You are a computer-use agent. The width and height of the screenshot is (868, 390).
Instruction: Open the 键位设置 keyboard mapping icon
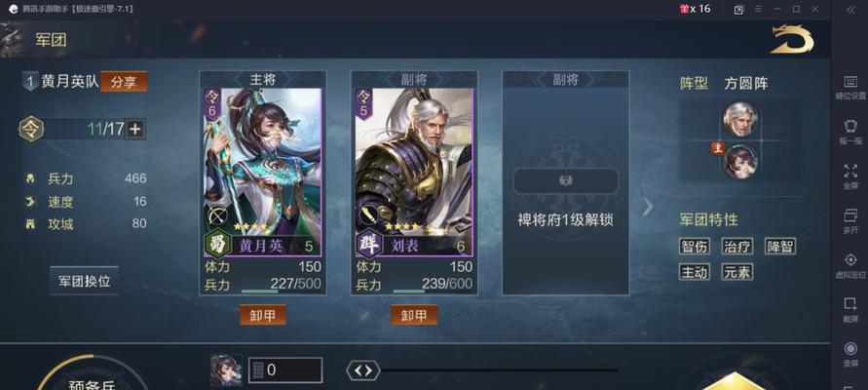coord(850,82)
